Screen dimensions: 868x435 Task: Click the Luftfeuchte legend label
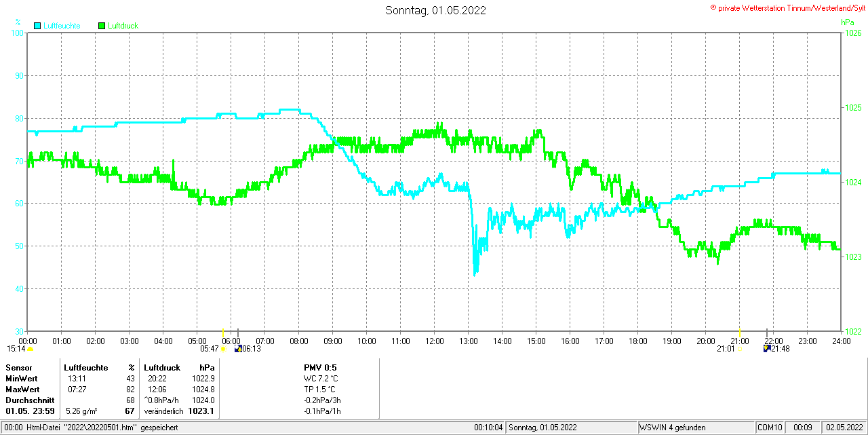click(62, 26)
